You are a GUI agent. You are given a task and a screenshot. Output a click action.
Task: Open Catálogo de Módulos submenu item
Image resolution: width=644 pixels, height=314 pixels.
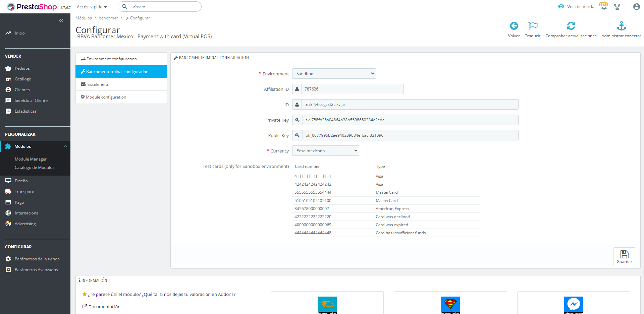(x=35, y=168)
